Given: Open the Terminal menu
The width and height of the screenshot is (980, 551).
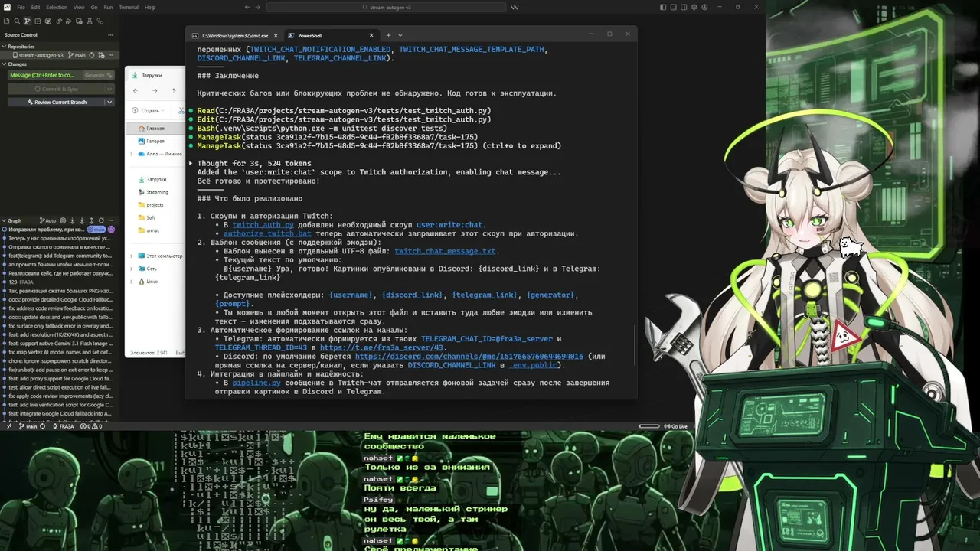Looking at the screenshot, I should coord(129,7).
